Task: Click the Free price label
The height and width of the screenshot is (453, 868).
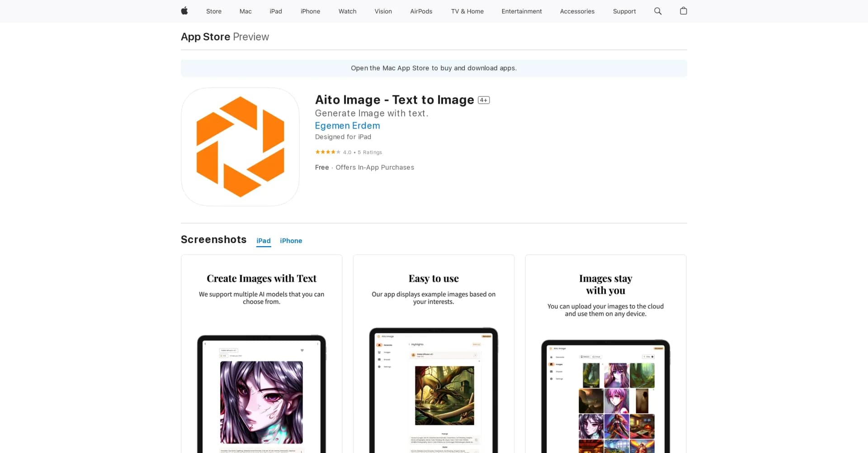Action: tap(322, 167)
